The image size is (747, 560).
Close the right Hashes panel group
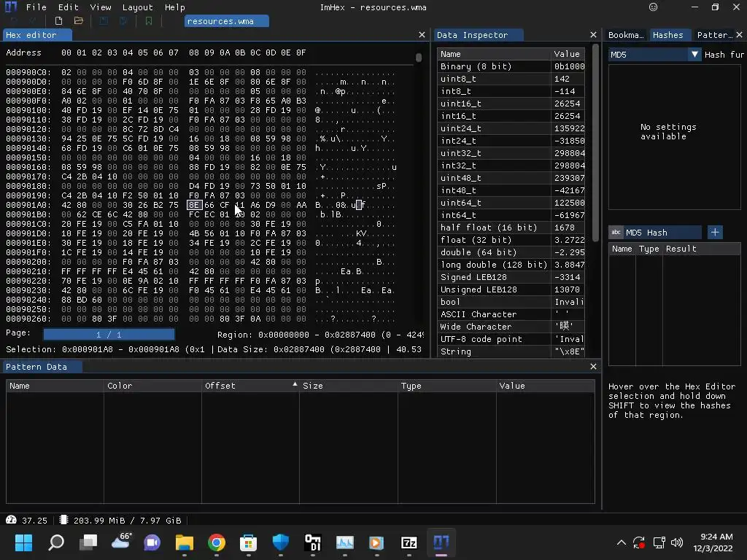pyautogui.click(x=739, y=35)
